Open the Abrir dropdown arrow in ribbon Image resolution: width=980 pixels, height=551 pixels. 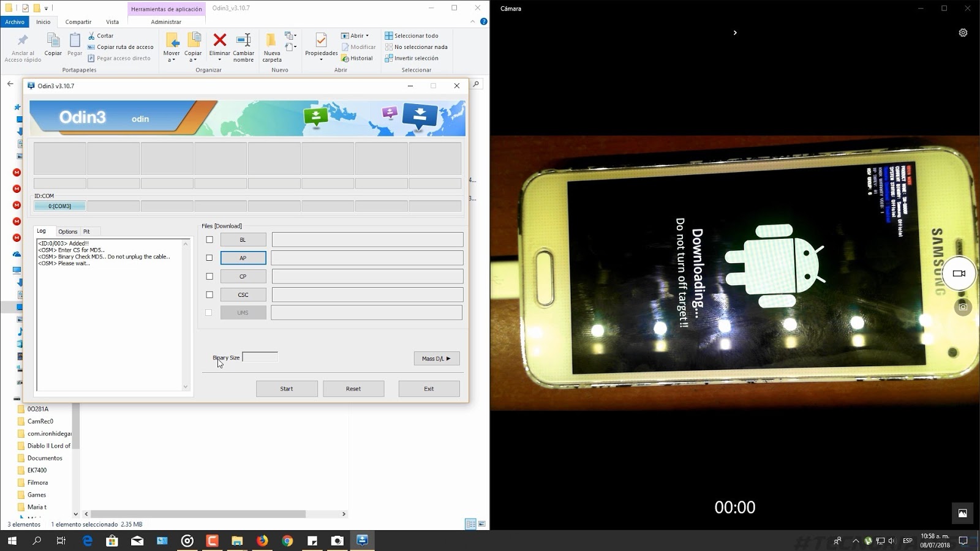[x=367, y=36]
